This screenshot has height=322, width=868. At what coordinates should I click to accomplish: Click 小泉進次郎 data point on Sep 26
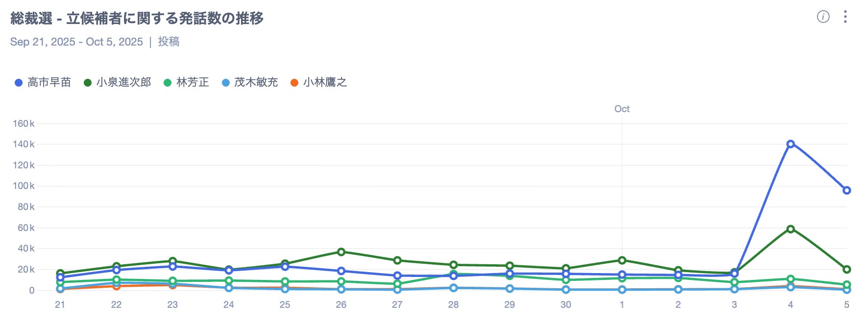click(341, 252)
